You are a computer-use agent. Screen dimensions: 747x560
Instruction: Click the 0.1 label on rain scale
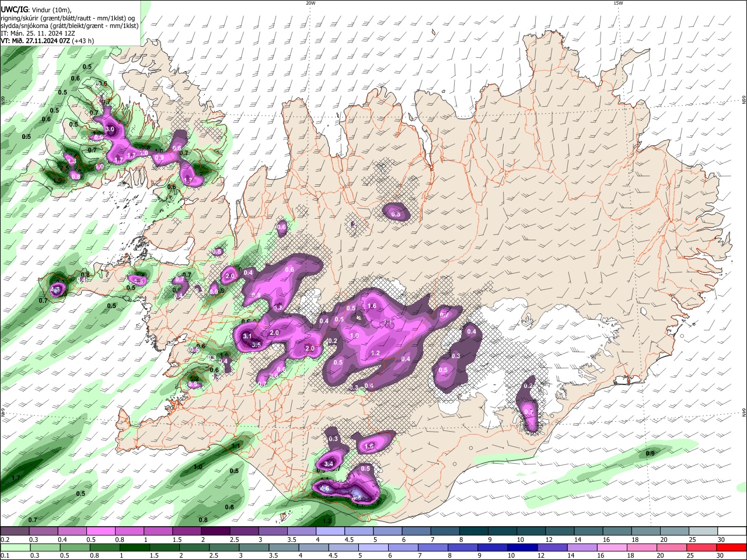pos(5,555)
